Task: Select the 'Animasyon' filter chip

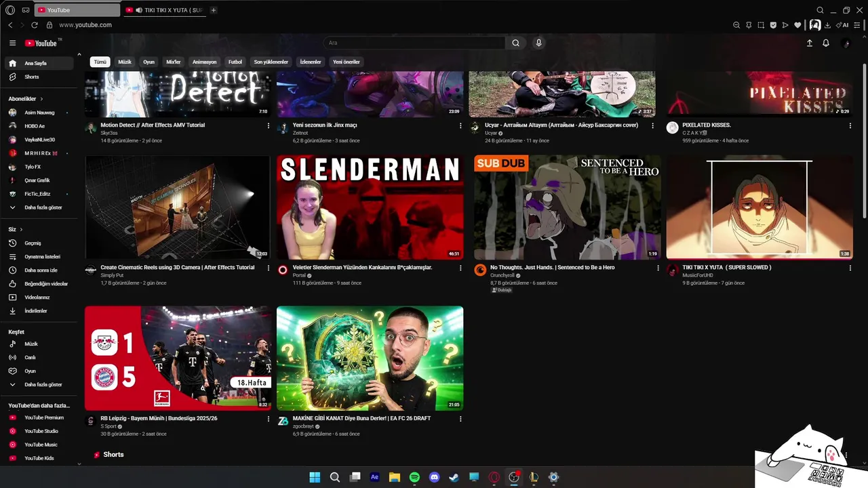Action: coord(204,62)
